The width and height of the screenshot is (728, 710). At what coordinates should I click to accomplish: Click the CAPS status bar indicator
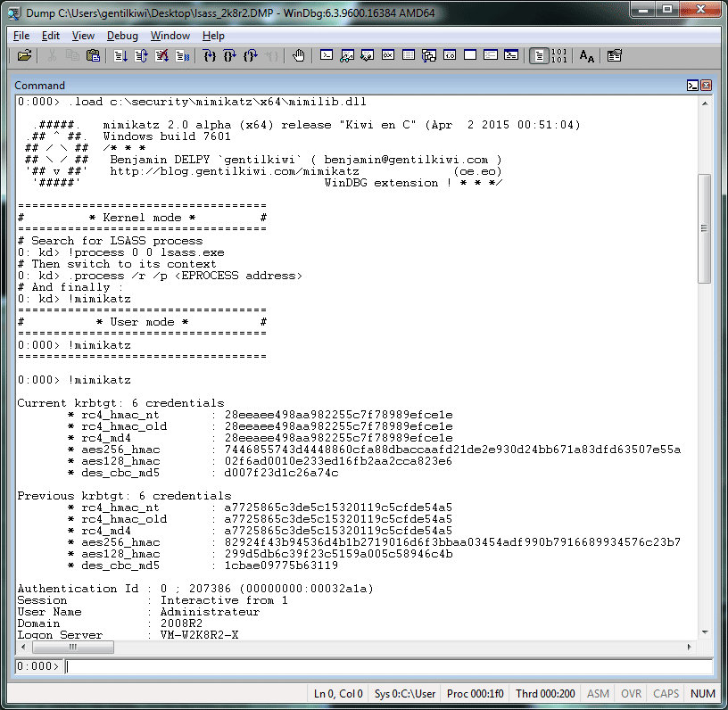pyautogui.click(x=666, y=694)
